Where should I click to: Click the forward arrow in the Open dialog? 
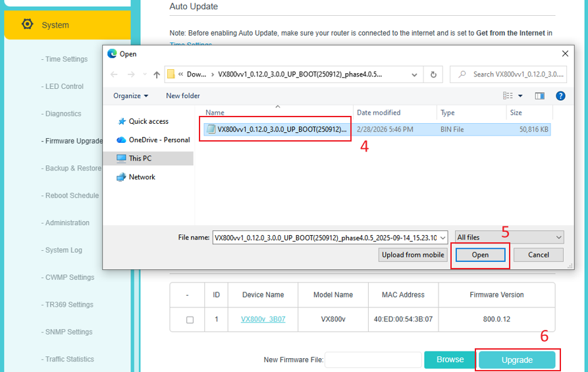tap(131, 74)
